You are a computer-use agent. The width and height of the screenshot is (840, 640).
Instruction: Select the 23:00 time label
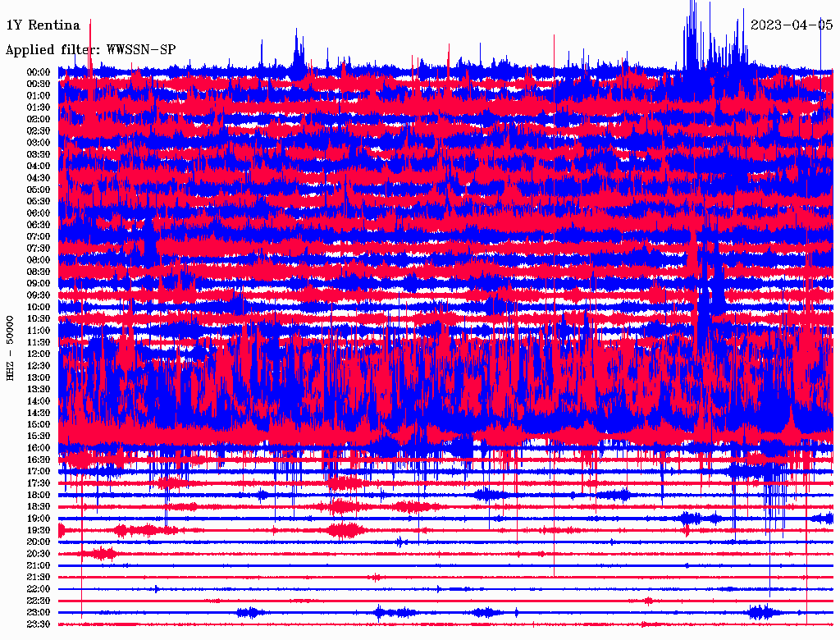39,613
